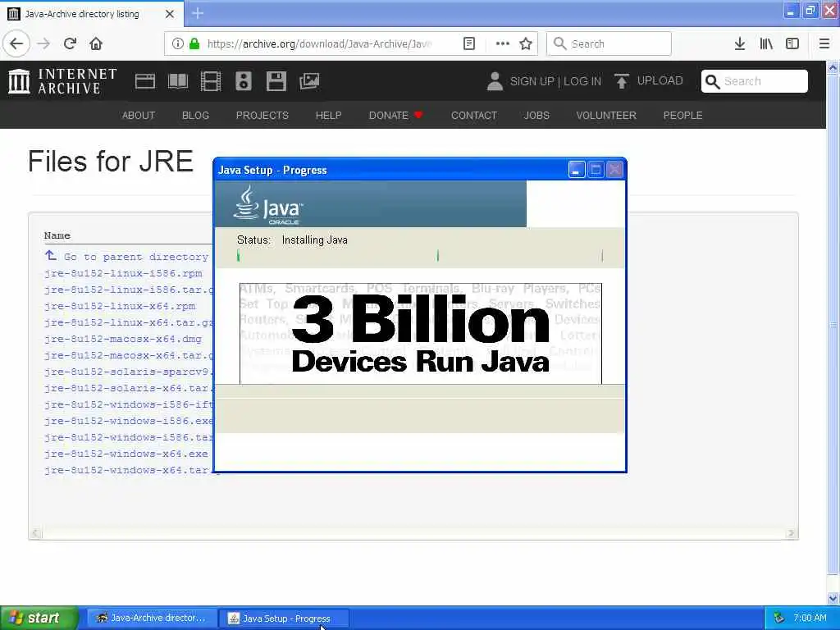Click the upload arrow icon
Screen dimensions: 840x630
622,81
